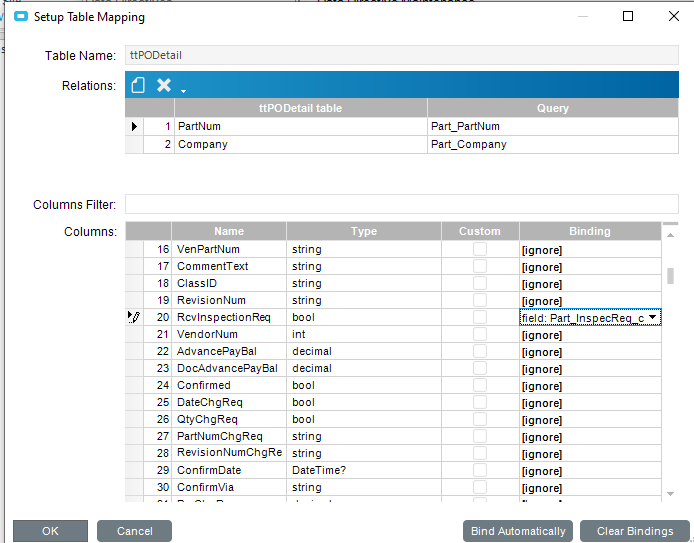Select the Company relation cell
This screenshot has width=694, height=543.
tap(301, 145)
